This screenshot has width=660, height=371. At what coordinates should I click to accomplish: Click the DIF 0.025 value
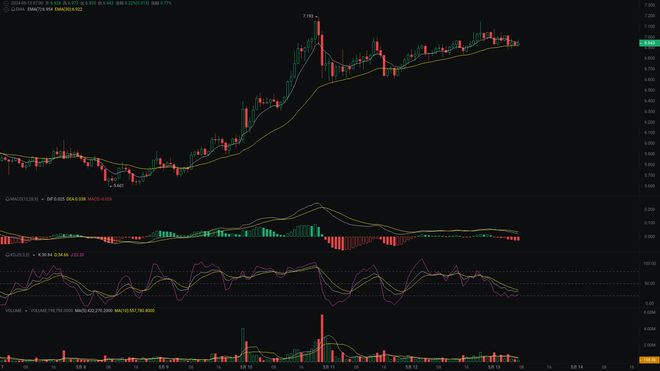tap(56, 199)
